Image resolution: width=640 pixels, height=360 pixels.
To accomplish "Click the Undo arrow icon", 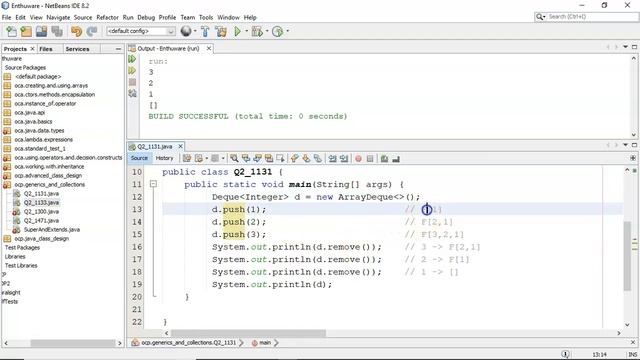I will click(x=76, y=31).
